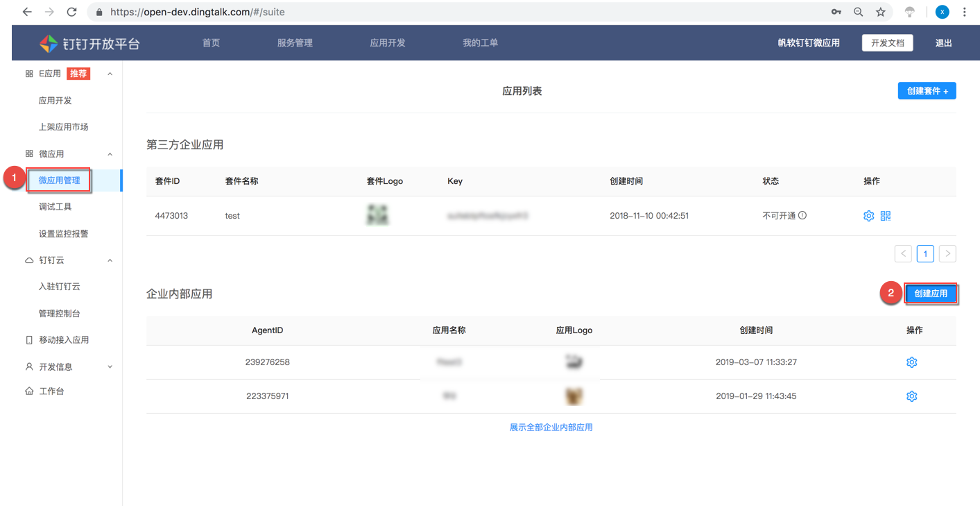Open settings gear for AgentID 223375971
This screenshot has width=980, height=506.
(912, 396)
